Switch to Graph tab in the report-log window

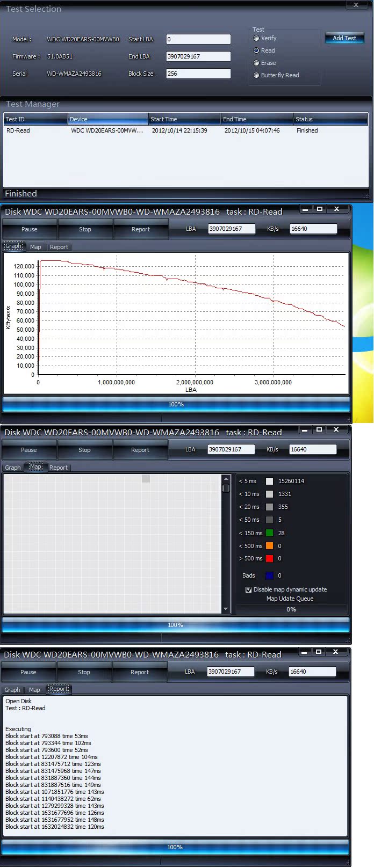pos(12,690)
